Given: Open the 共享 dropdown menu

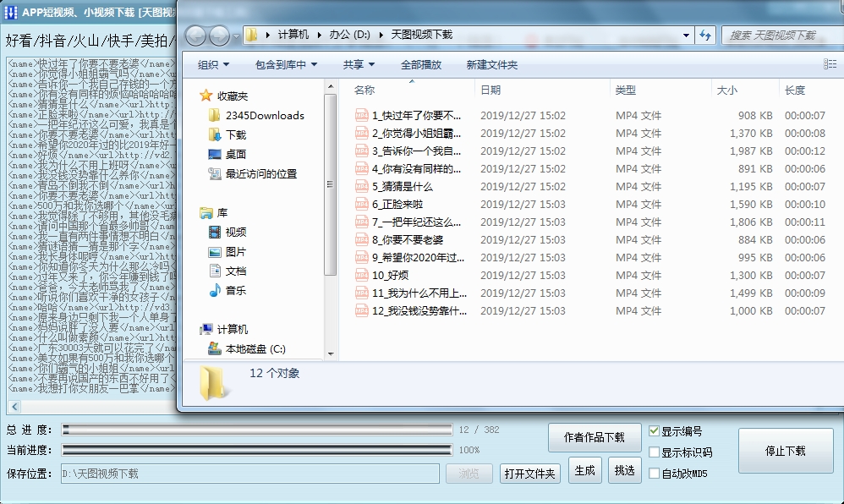Looking at the screenshot, I should coord(359,64).
